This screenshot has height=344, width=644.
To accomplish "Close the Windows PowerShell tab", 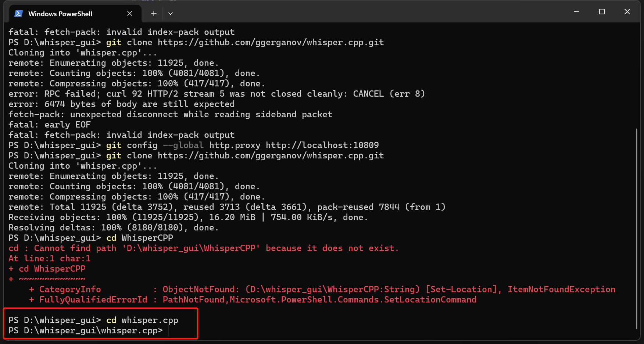I will 130,14.
